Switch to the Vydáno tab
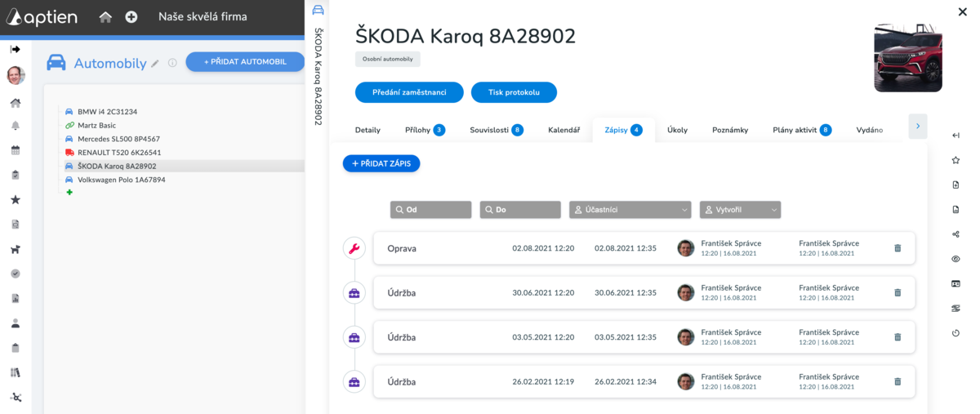The height and width of the screenshot is (414, 980). point(870,130)
